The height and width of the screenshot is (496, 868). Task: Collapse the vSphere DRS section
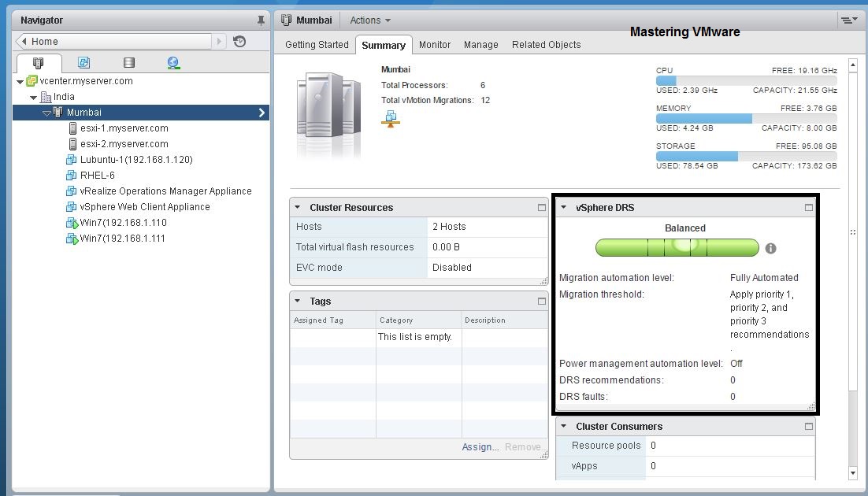point(563,208)
